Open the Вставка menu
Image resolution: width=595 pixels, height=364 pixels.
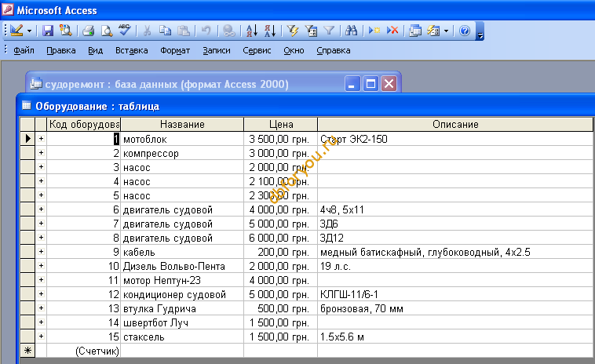(x=132, y=50)
